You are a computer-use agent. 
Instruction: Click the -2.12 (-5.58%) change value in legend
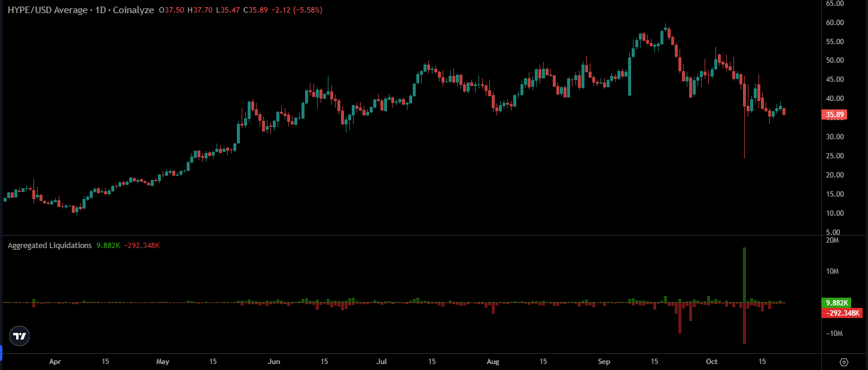coord(298,10)
